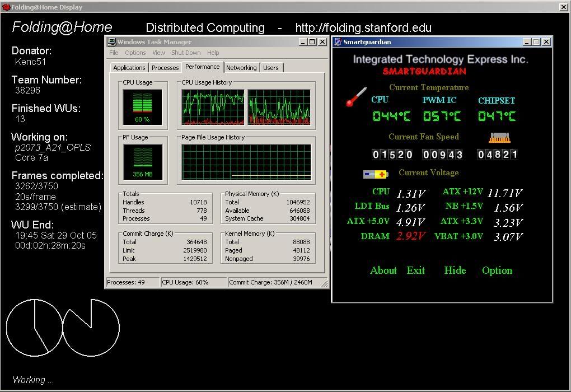Click the p2073_A21_OPLS work unit name

point(53,147)
